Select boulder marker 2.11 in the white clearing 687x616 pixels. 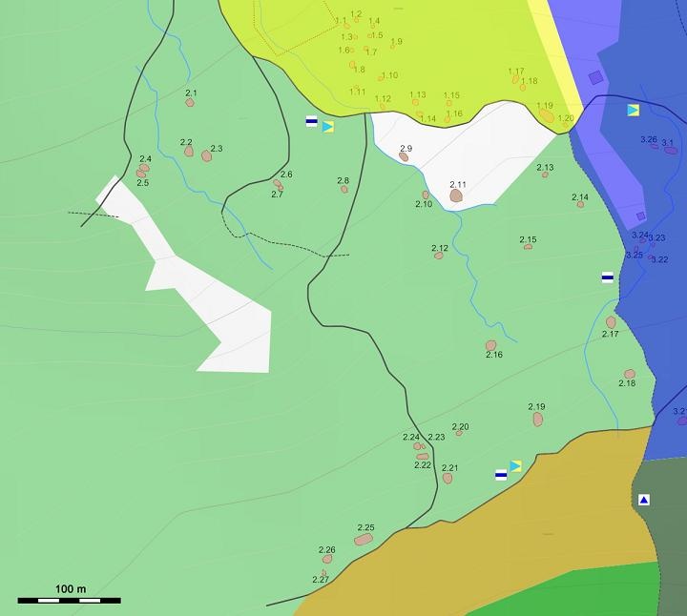(456, 195)
